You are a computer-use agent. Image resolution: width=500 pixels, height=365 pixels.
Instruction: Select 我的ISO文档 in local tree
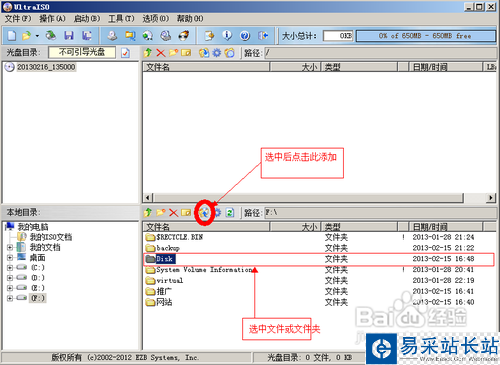[51, 237]
